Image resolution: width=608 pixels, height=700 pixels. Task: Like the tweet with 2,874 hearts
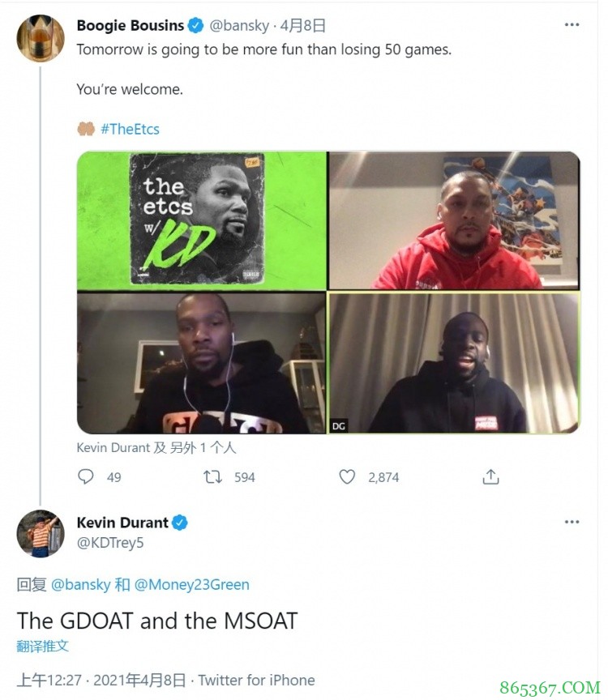pos(347,476)
